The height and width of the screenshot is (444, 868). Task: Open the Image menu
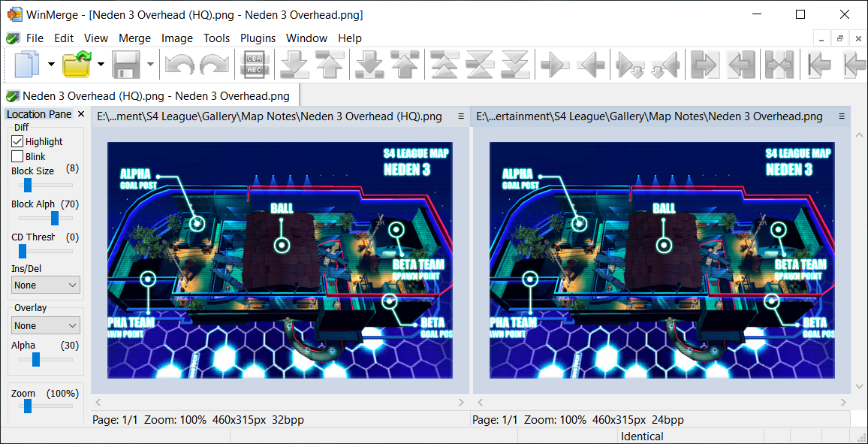(177, 38)
